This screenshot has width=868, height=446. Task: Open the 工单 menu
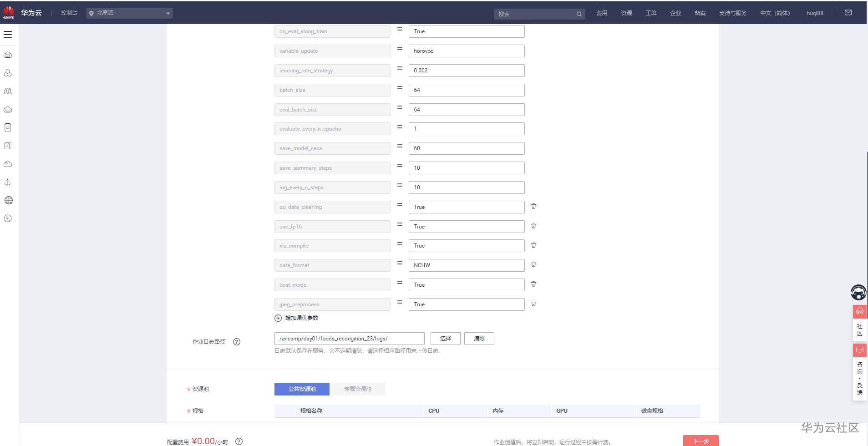tap(651, 13)
